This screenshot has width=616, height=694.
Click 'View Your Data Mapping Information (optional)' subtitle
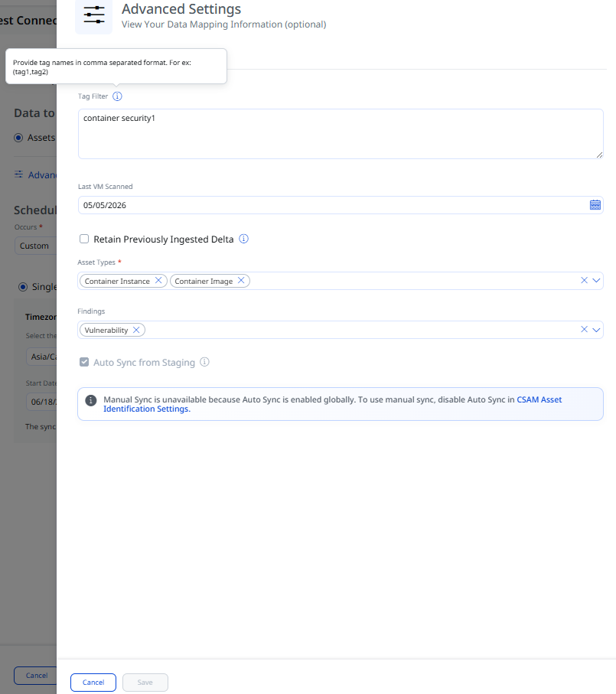[224, 24]
